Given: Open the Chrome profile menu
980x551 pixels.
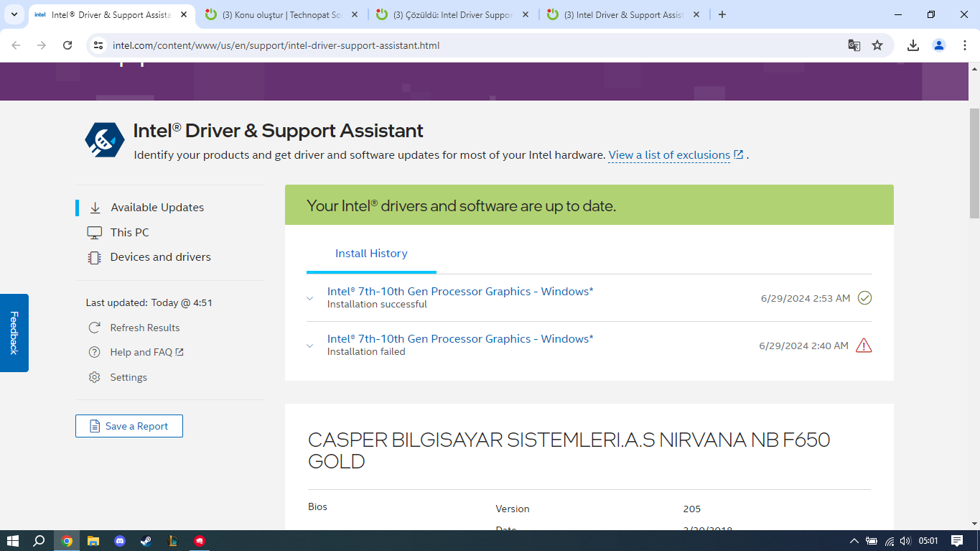Looking at the screenshot, I should tap(939, 45).
